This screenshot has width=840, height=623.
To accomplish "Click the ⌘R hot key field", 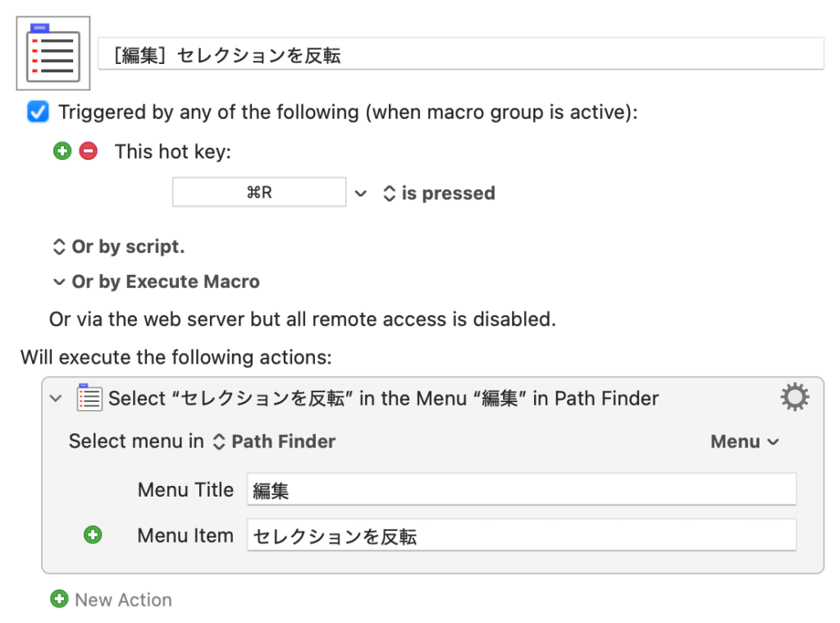I will [x=258, y=193].
